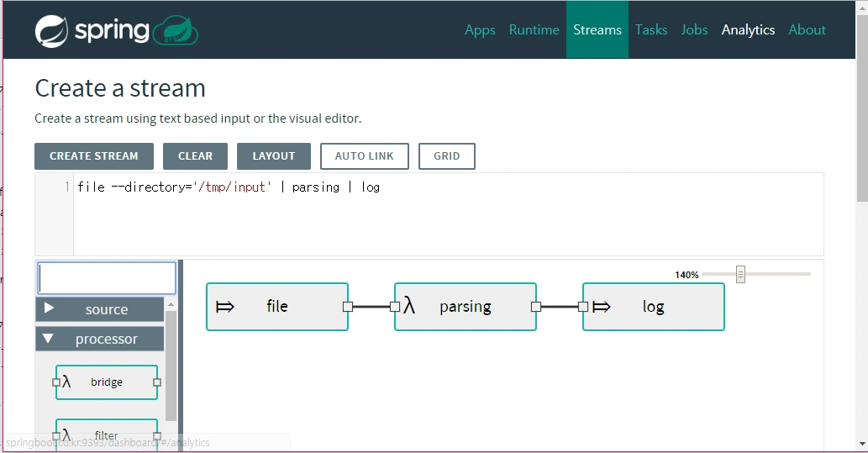Toggle the AUTO LINK option
The image size is (868, 453).
(364, 156)
